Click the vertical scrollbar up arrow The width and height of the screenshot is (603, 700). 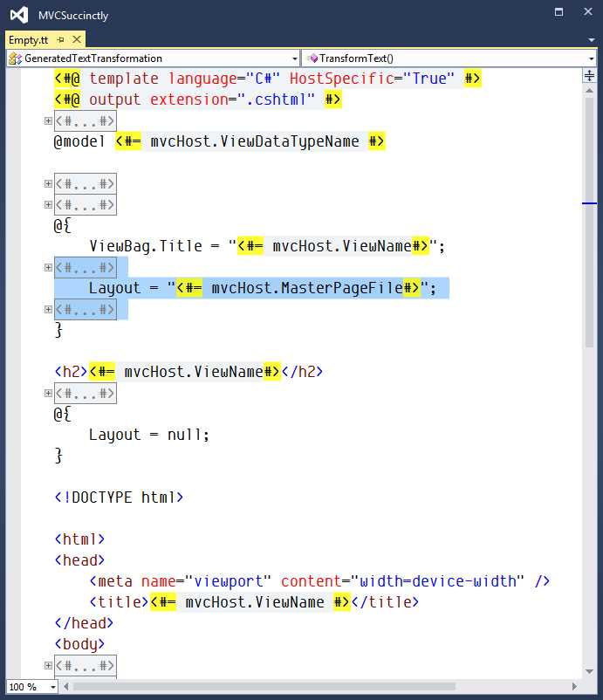click(589, 91)
